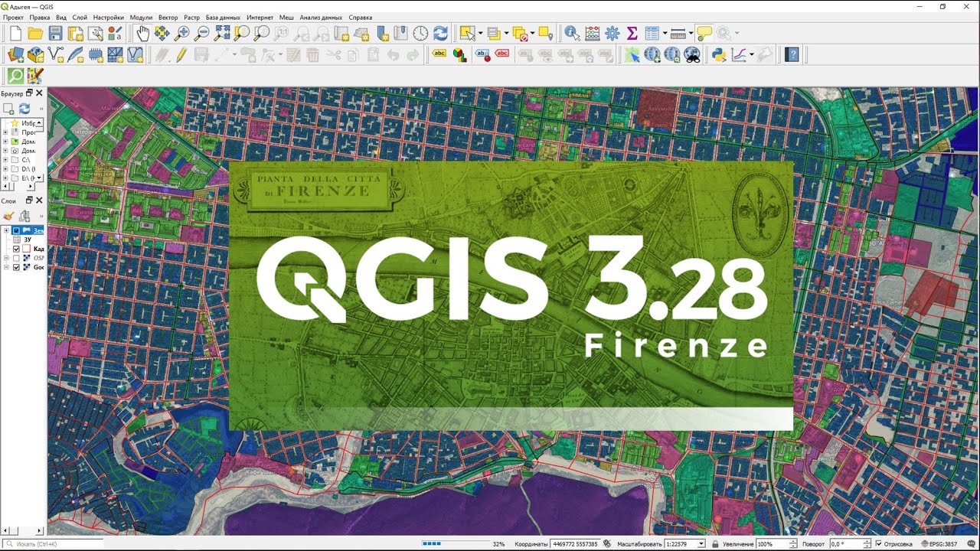
Task: Open the scale 1:22579 dropdown
Action: (x=701, y=544)
